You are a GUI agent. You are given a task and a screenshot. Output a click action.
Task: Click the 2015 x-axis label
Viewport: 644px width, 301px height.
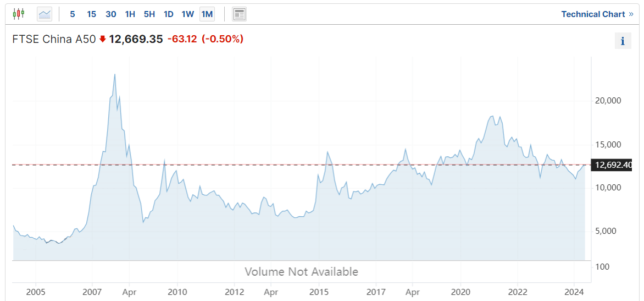[319, 292]
